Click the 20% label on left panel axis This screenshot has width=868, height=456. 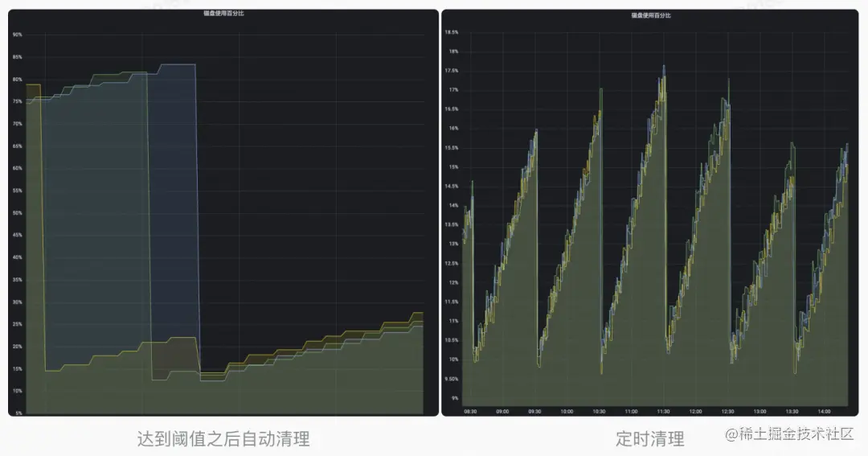(18, 347)
